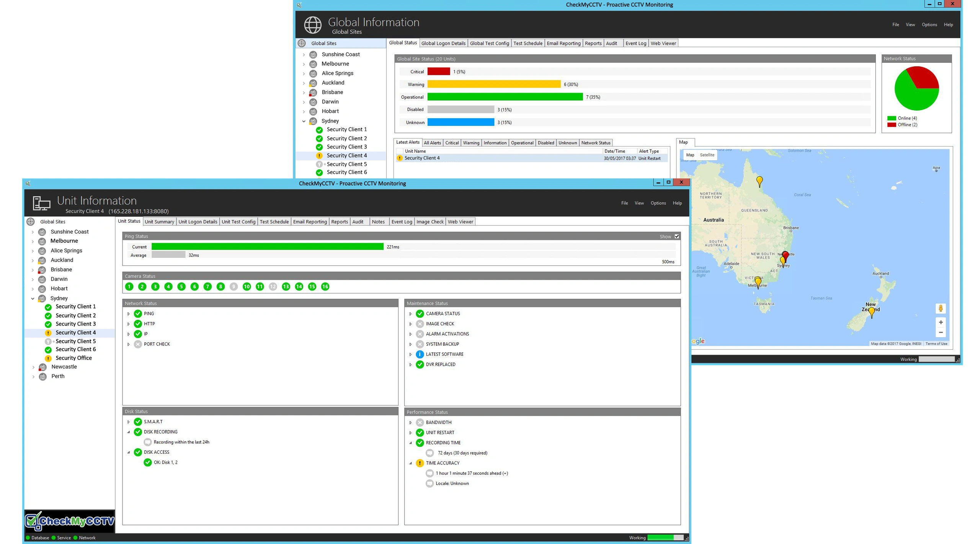This screenshot has width=980, height=544.
Task: Click Global Sites globe icon in Unit window
Action: [31, 222]
